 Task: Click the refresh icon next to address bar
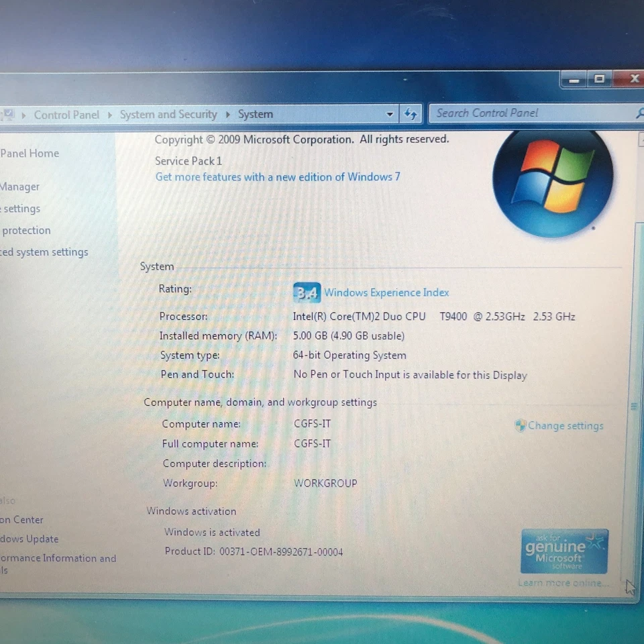(411, 114)
